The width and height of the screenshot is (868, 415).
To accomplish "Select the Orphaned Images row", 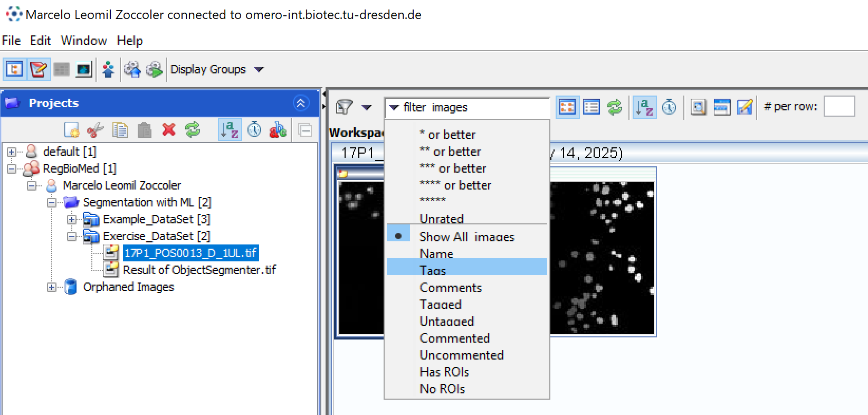I will coord(129,287).
